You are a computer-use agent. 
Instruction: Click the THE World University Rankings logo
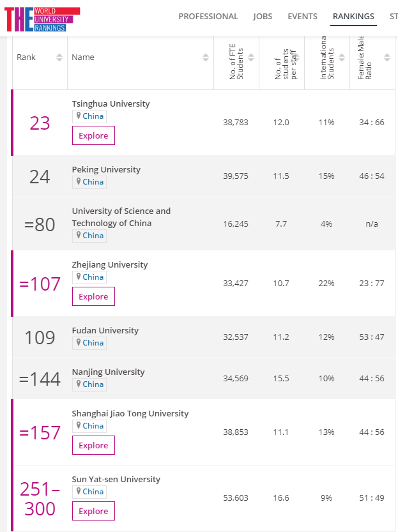[42, 19]
